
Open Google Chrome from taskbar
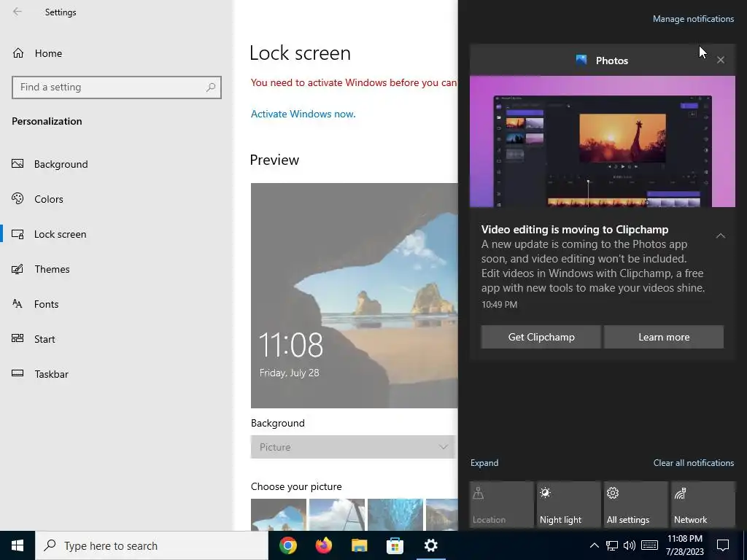coord(287,545)
